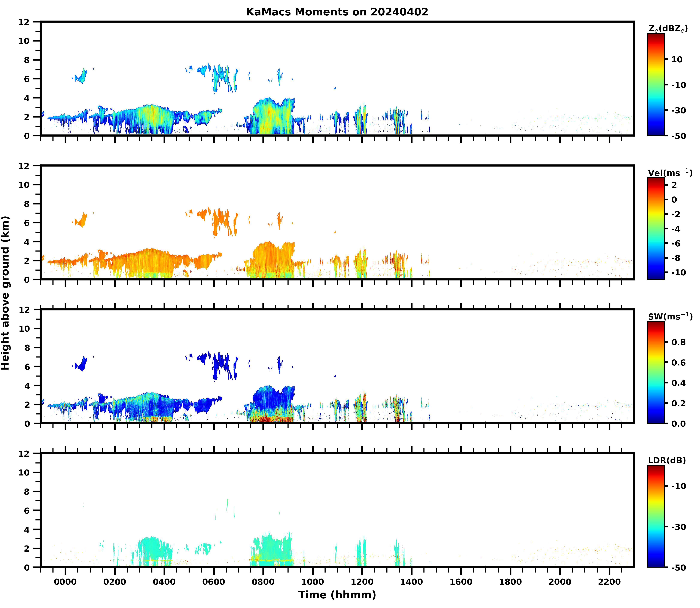Click the 2000 time tick label
700x608 pixels.
(x=560, y=582)
